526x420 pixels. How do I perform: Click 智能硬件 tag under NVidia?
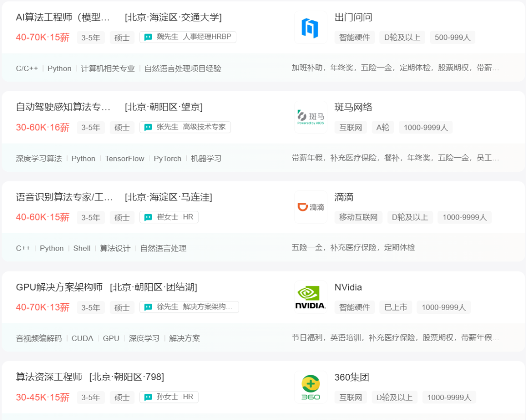[x=355, y=308]
